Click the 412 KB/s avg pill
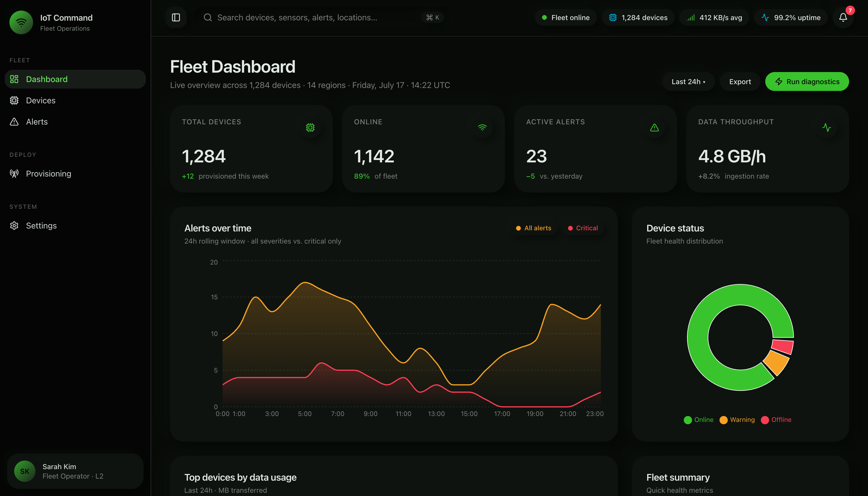The width and height of the screenshot is (868, 496). coord(714,17)
